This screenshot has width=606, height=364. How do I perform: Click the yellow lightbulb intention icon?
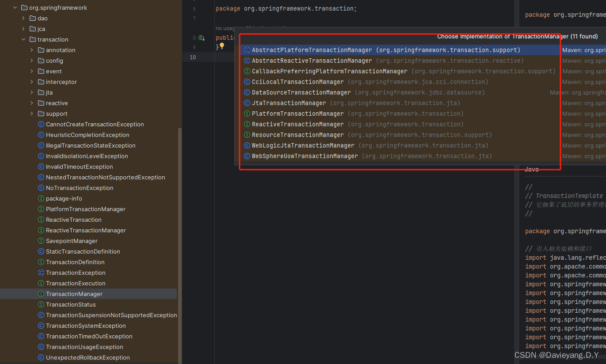click(222, 45)
